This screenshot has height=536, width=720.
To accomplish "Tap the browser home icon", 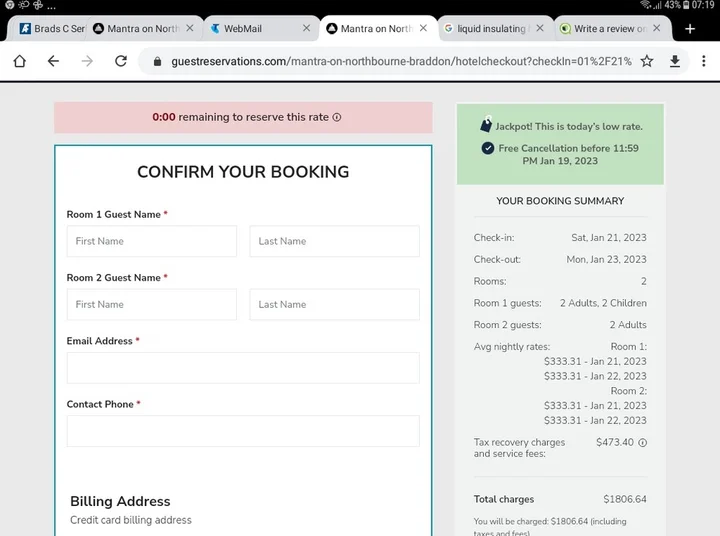I will pyautogui.click(x=19, y=61).
